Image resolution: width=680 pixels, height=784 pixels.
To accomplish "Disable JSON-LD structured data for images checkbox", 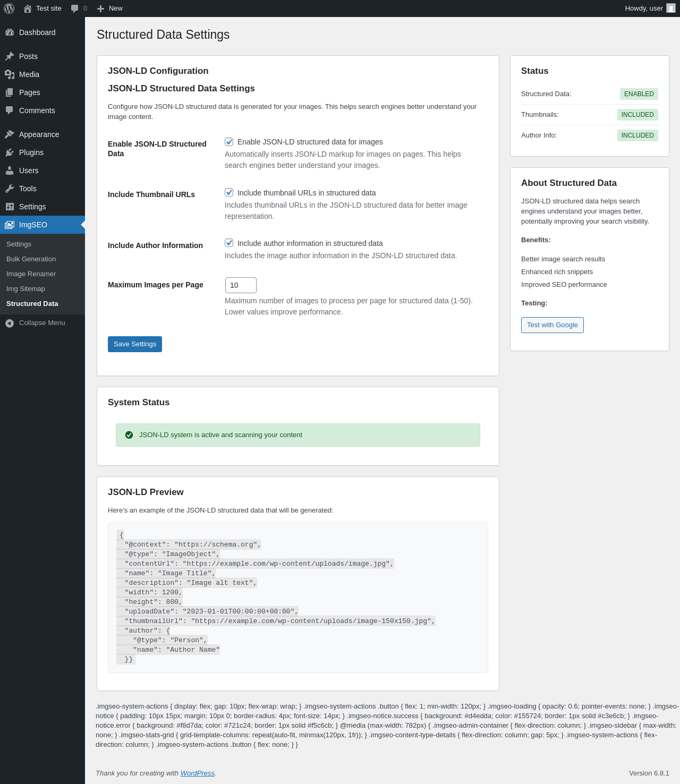I will click(229, 142).
